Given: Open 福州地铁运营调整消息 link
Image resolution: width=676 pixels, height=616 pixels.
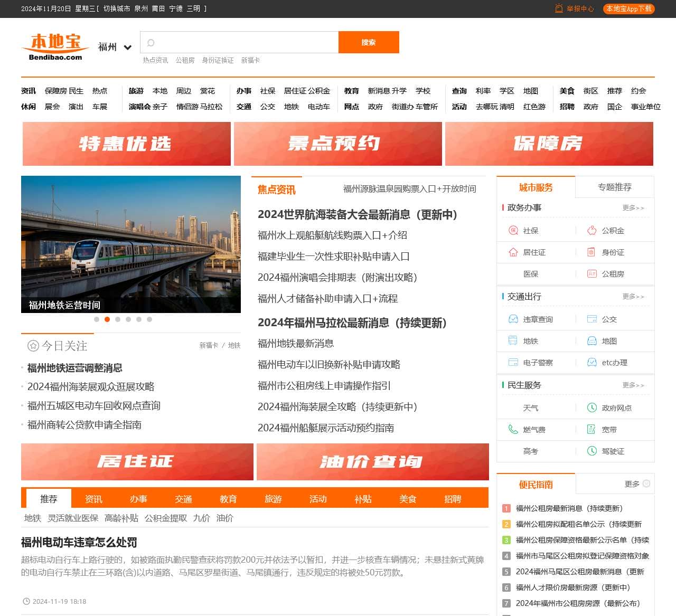Looking at the screenshot, I should click(x=75, y=368).
